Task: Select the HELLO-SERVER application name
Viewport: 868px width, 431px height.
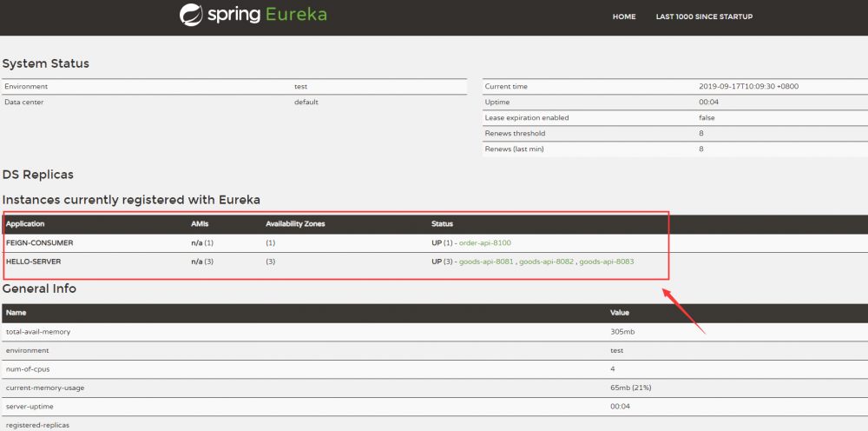Action: [x=33, y=262]
